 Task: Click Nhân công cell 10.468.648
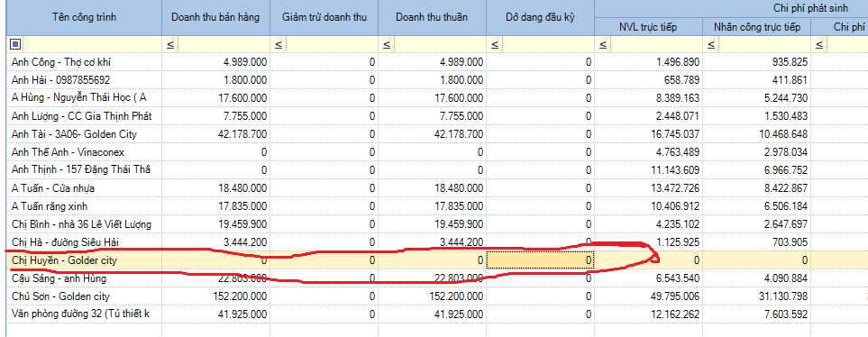coord(756,134)
